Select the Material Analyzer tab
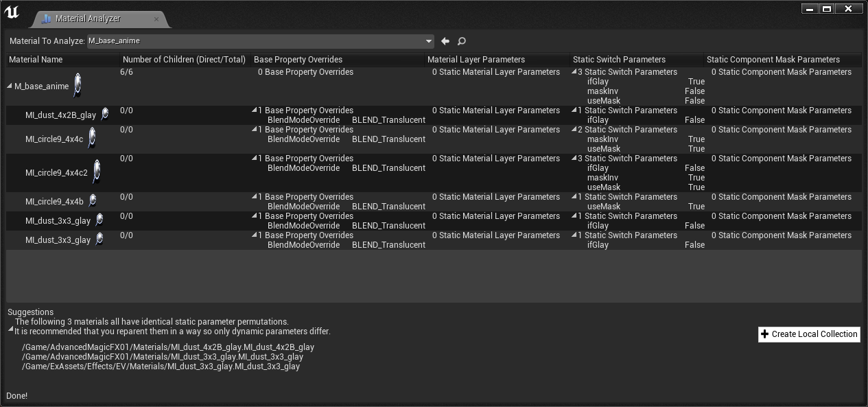Screen dimensions: 868x407 [88, 19]
